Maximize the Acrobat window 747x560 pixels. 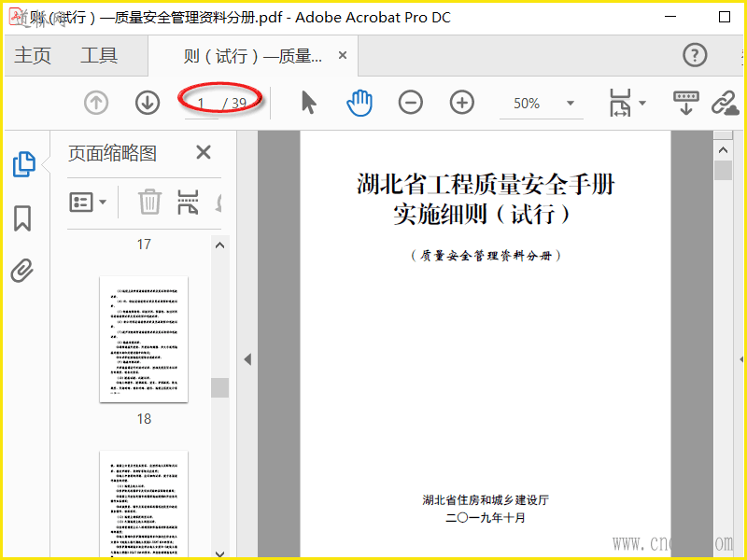click(x=725, y=17)
